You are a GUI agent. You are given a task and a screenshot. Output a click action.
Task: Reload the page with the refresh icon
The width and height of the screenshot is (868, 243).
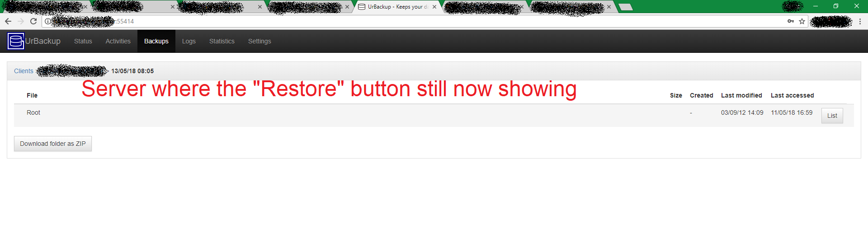(x=33, y=21)
